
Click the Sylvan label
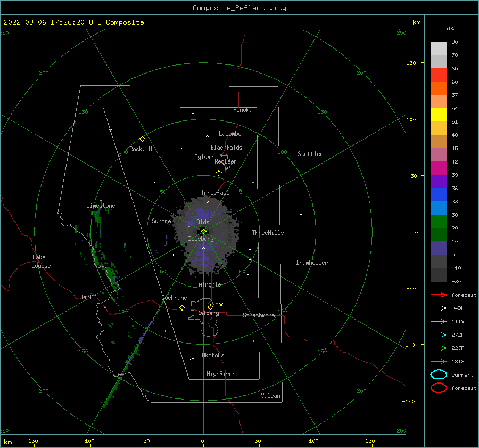coord(204,157)
